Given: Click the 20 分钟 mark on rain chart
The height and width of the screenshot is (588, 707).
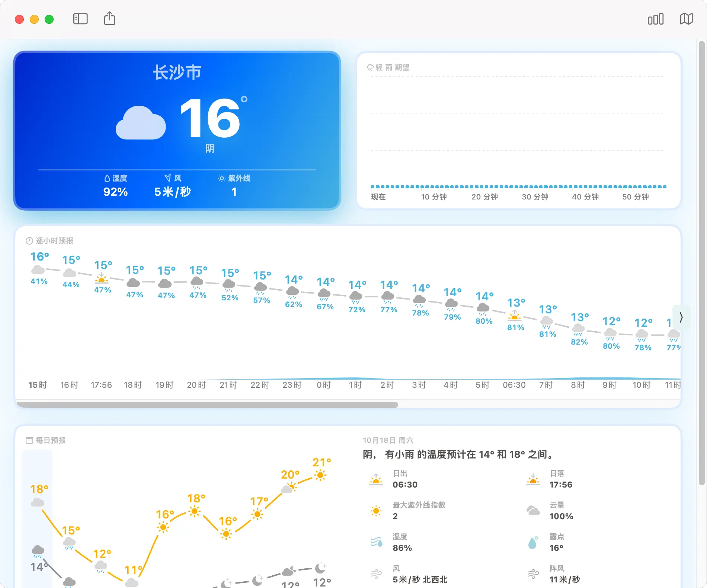Looking at the screenshot, I should [484, 197].
